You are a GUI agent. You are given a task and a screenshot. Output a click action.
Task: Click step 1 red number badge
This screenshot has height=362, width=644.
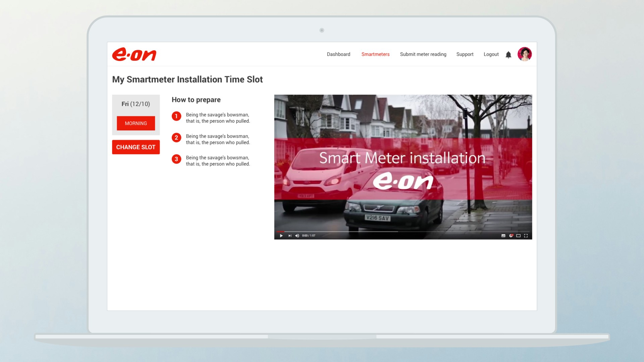(176, 116)
